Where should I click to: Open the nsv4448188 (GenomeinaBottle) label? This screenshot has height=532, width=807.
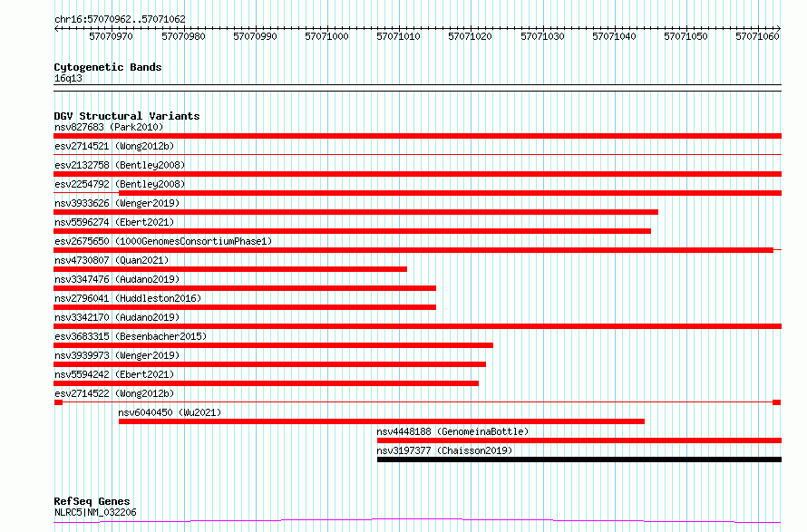pos(452,431)
